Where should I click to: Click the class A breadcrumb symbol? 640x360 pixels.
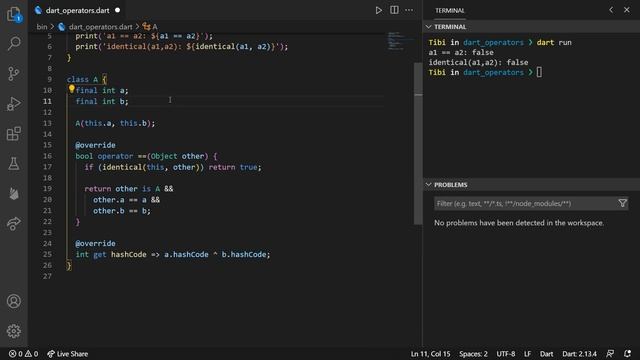[150, 27]
